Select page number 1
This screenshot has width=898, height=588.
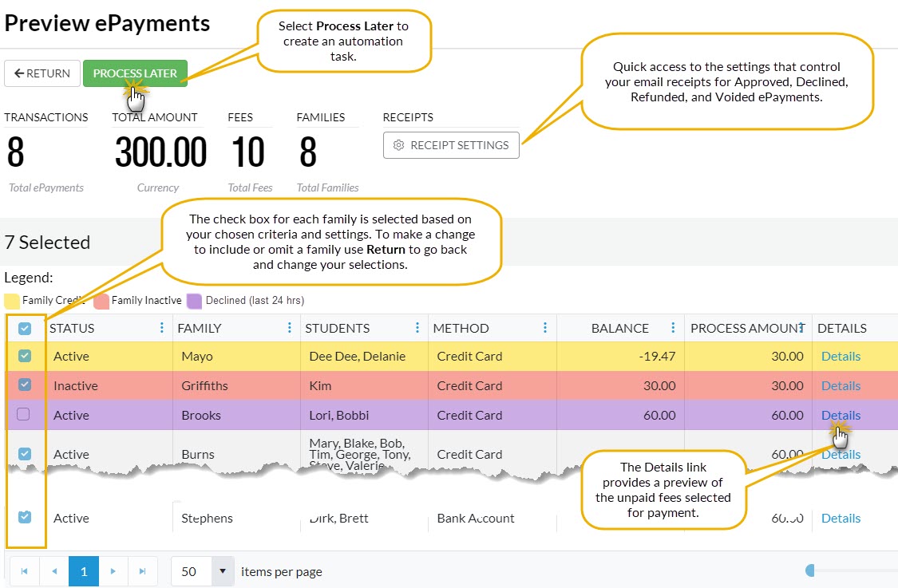(x=84, y=571)
